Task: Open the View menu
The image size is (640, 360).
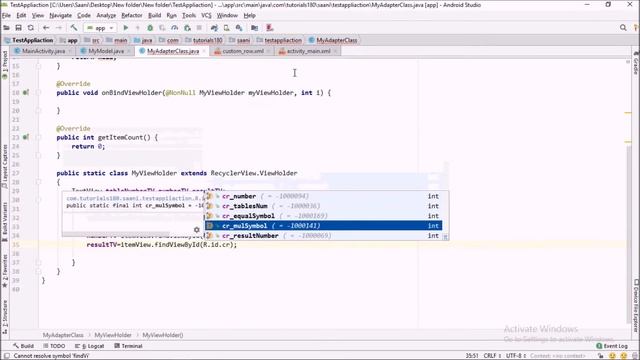Action: tap(38, 16)
